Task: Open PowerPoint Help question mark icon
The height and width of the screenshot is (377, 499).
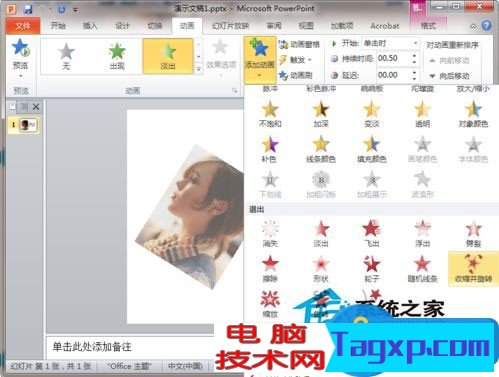Action: [x=487, y=26]
